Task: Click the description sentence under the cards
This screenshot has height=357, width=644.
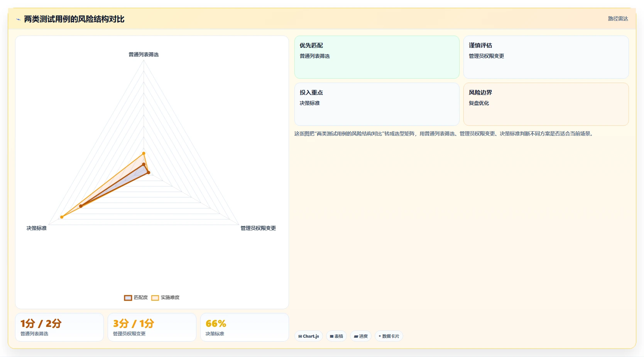Action: (444, 134)
